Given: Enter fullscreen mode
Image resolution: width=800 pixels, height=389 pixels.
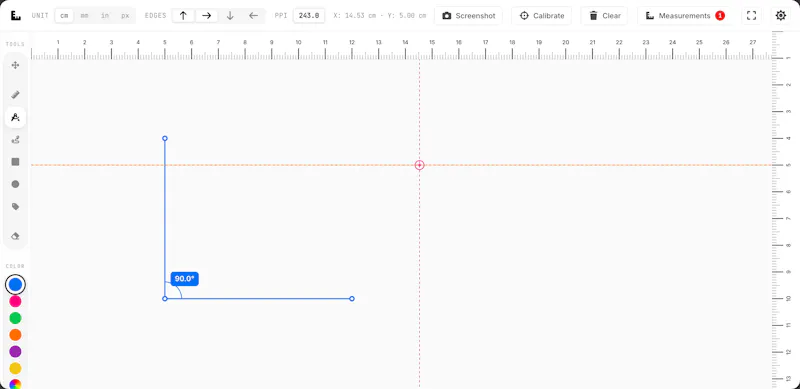Looking at the screenshot, I should (751, 15).
